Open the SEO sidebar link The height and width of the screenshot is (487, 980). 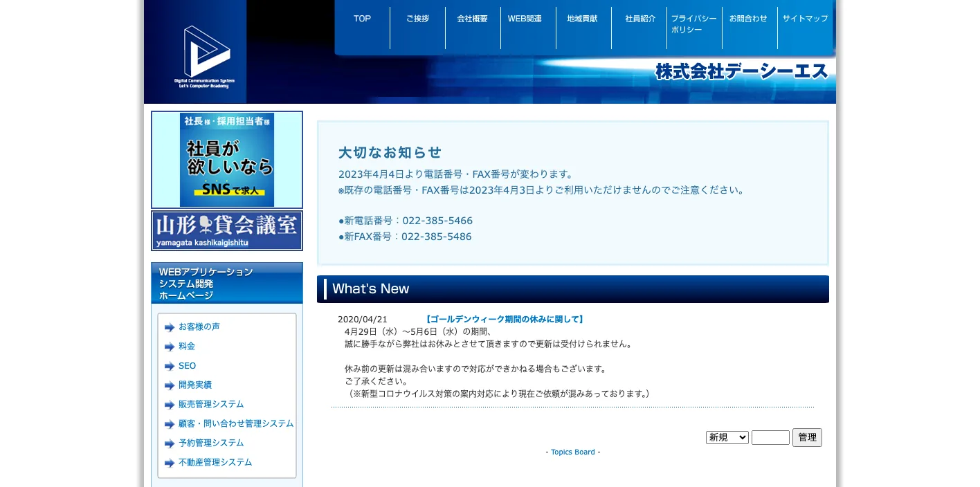[187, 365]
